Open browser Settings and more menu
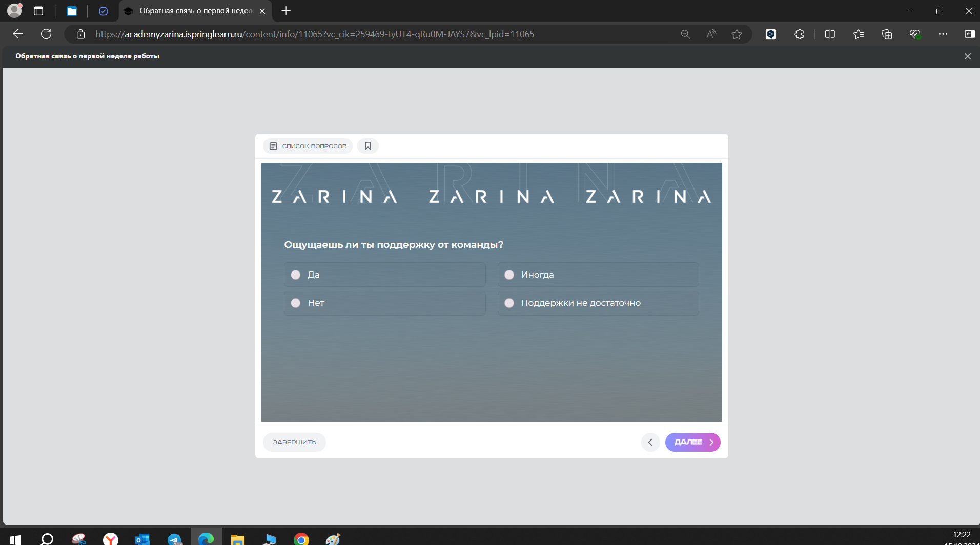 [943, 34]
